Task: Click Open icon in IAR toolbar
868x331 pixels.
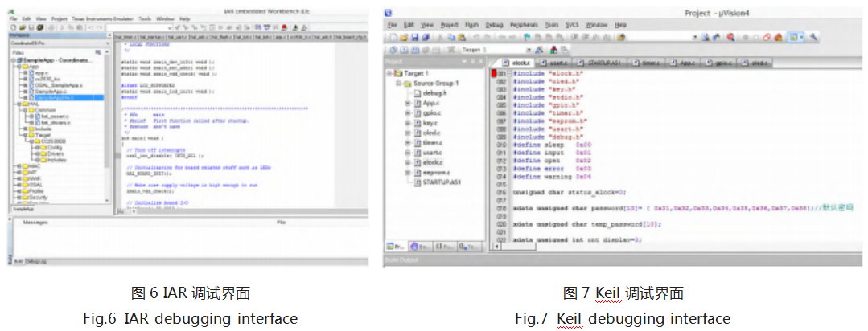Action: pyautogui.click(x=23, y=27)
